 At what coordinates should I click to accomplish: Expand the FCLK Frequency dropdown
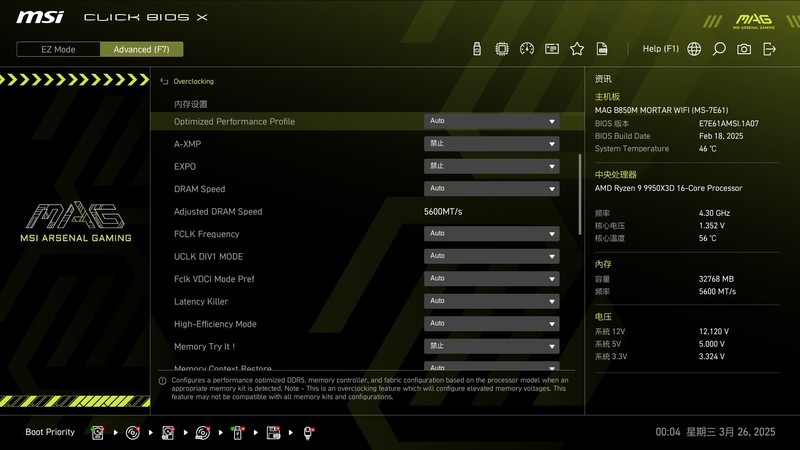tap(491, 234)
